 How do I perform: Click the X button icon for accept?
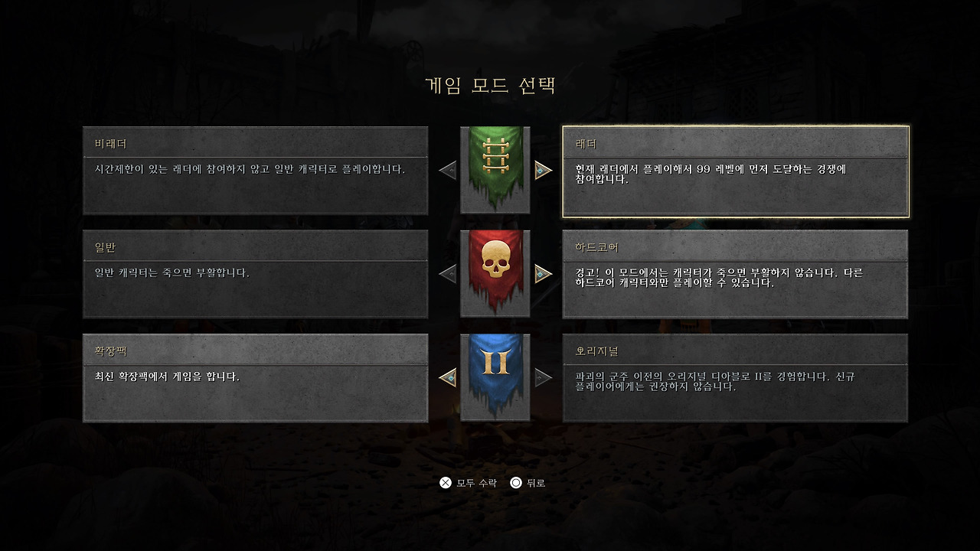[445, 483]
